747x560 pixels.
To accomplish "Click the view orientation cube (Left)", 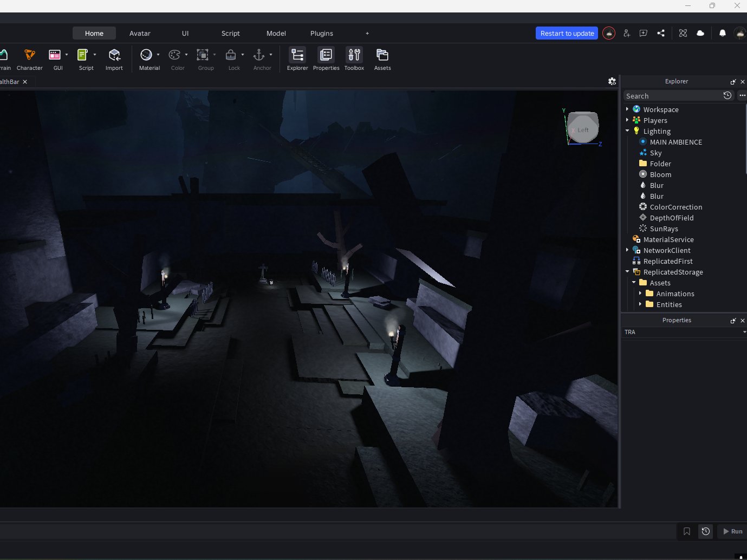I will click(583, 128).
